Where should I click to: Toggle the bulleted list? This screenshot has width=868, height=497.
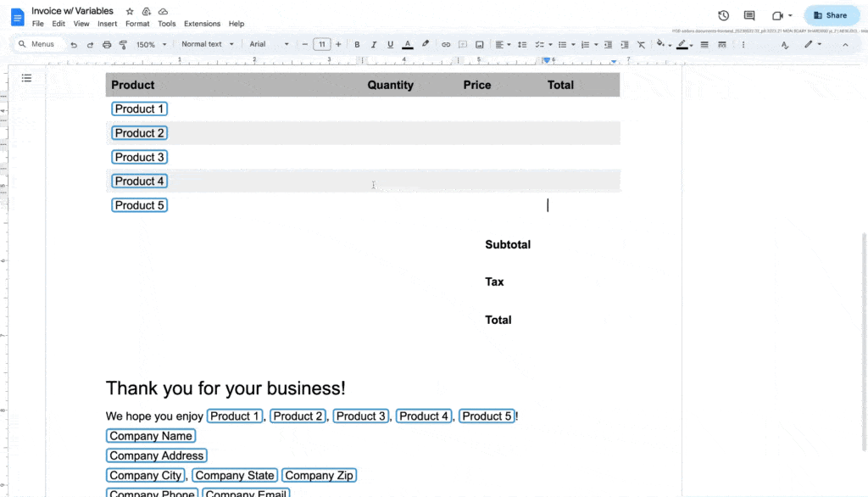coord(563,45)
